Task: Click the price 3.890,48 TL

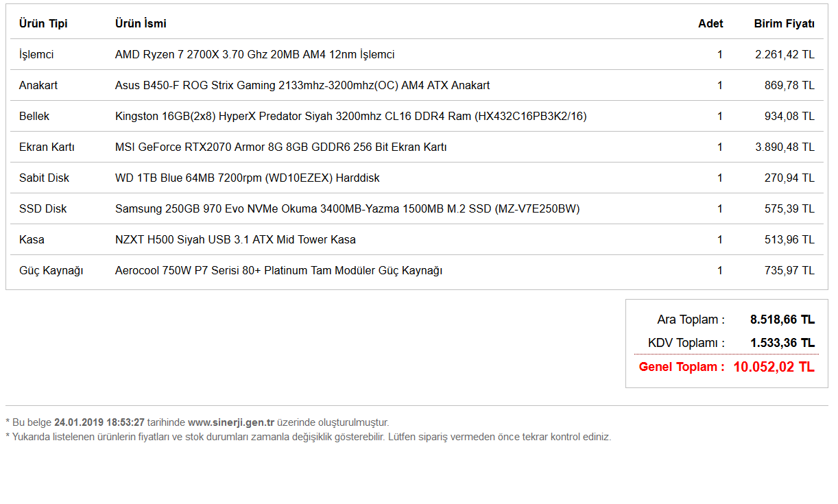Action: click(785, 147)
